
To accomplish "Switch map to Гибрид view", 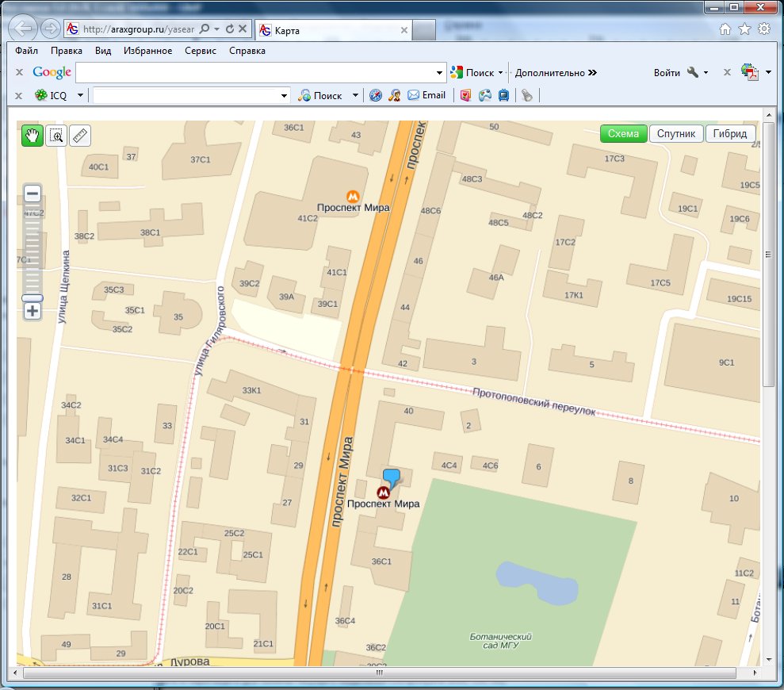I will 730,134.
